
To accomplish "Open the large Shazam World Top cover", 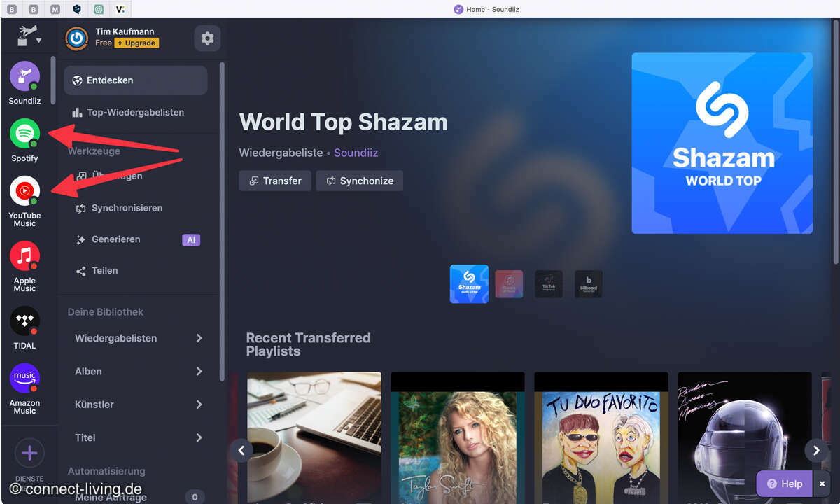I will pos(722,143).
